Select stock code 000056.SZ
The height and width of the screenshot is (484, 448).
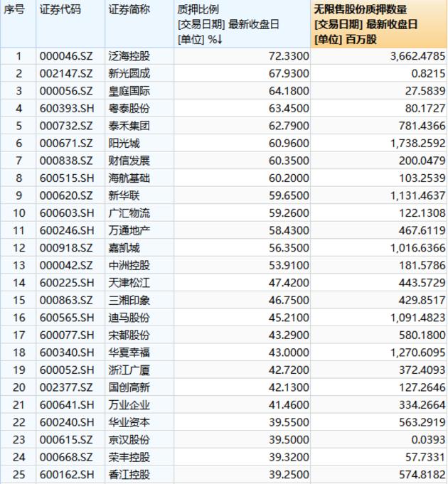pos(66,91)
